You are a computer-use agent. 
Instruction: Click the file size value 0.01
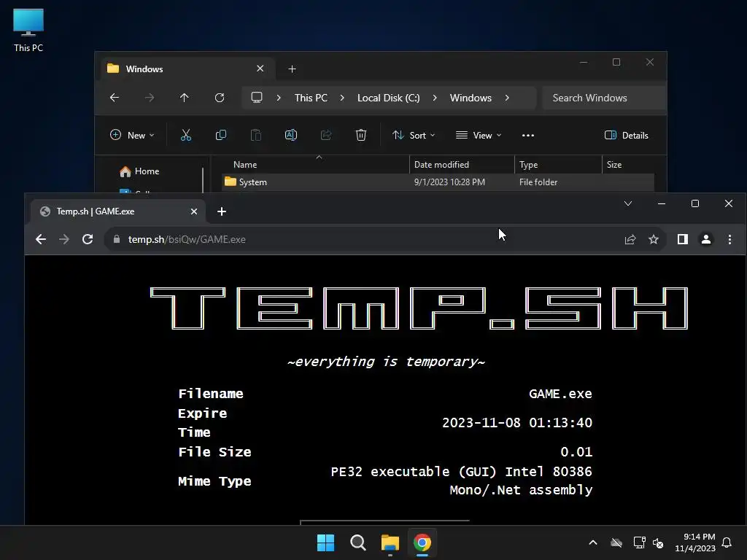[x=576, y=451]
